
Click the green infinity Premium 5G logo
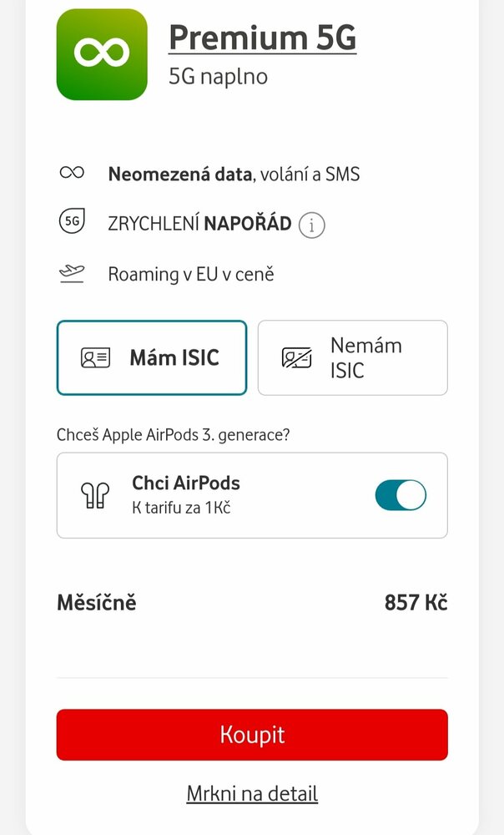tap(102, 54)
